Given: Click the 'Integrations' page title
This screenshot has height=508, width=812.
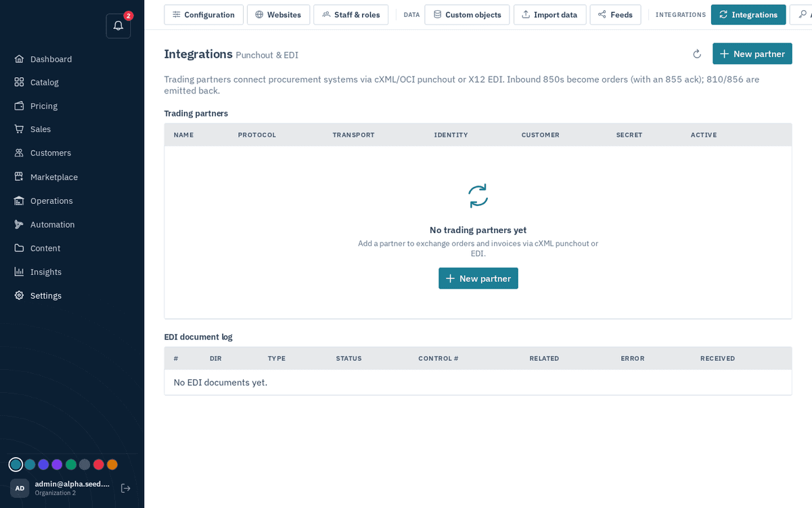Looking at the screenshot, I should point(198,54).
